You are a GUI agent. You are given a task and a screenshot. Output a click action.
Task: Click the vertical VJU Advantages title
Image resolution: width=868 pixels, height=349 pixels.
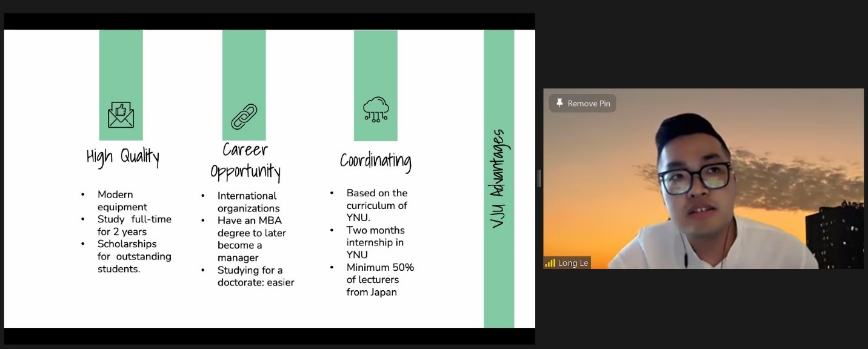click(x=498, y=178)
